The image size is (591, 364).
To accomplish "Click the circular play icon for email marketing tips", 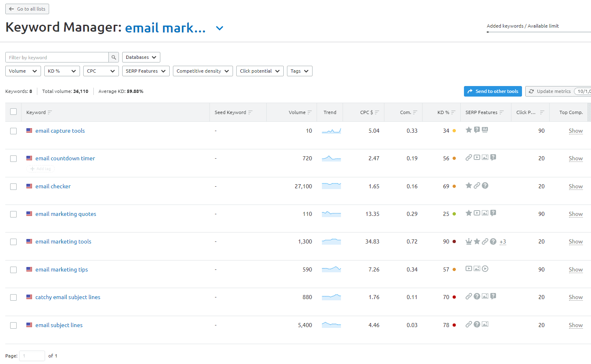I will 485,269.
